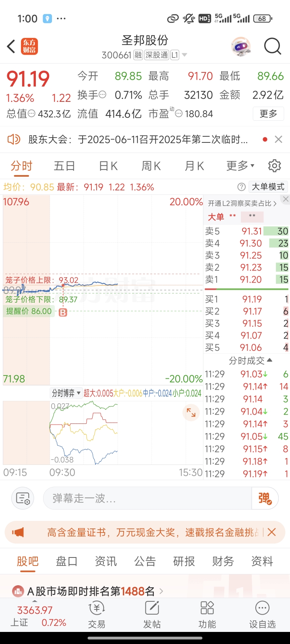290x644 pixels.
Task: Go back with the left arrow
Action: 11,46
